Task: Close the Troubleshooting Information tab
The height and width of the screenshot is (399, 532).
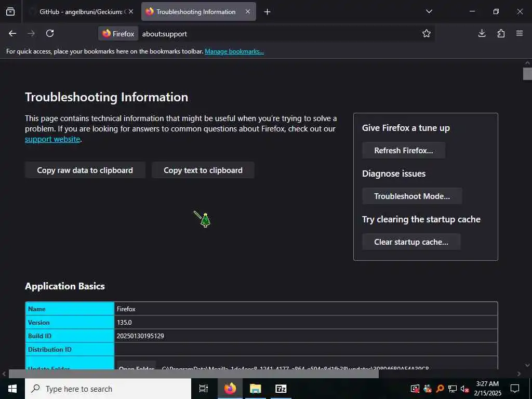Action: coord(248,11)
